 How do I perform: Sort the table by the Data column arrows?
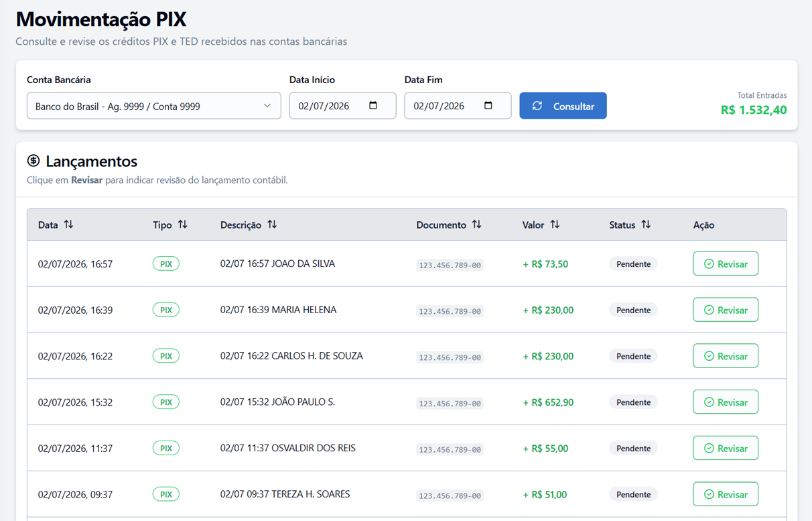68,225
